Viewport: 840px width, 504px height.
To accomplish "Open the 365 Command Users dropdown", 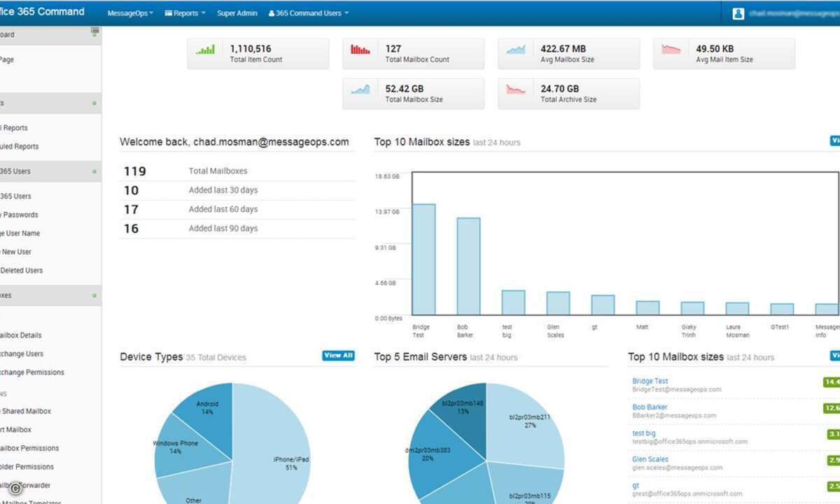I will [x=309, y=13].
